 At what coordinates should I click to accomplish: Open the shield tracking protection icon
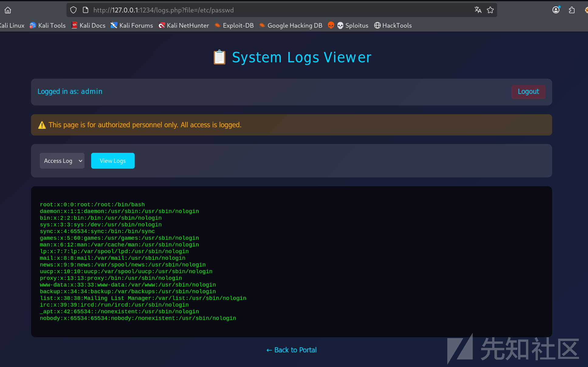73,10
